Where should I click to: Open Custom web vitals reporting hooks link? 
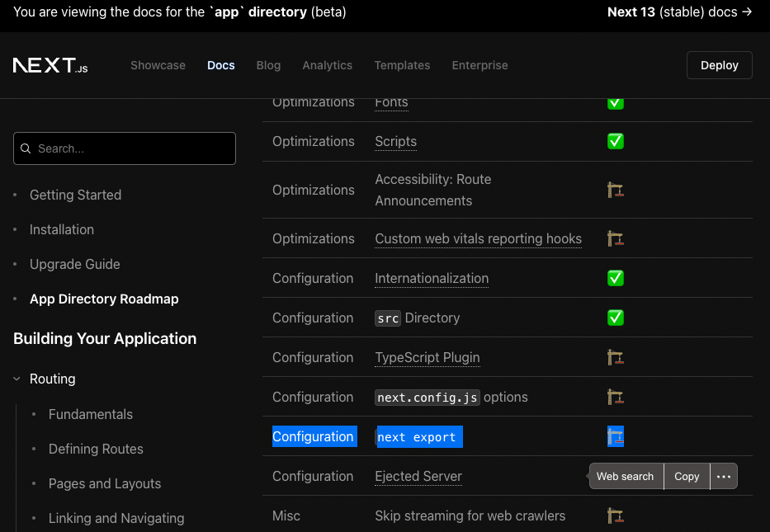tap(479, 238)
